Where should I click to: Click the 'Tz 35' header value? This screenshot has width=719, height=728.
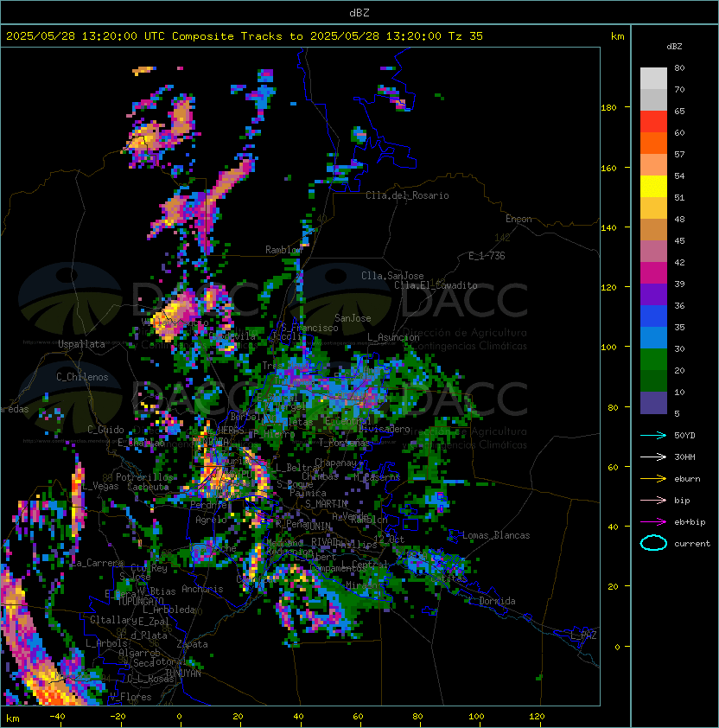click(x=466, y=36)
